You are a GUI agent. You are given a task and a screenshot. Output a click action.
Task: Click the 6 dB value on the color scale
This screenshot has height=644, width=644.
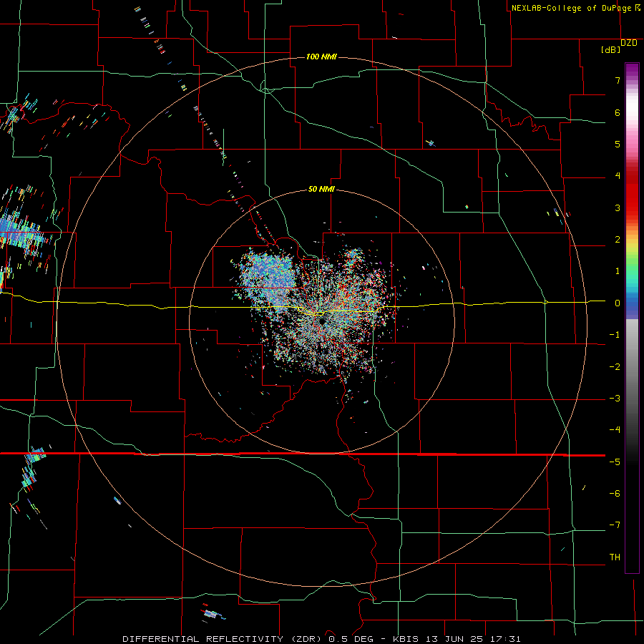tap(618, 112)
